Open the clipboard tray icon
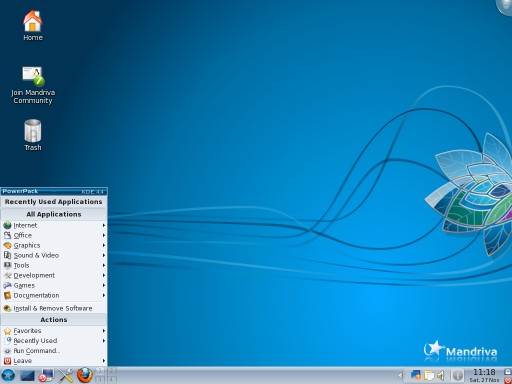This screenshot has width=512, height=384. coord(429,375)
